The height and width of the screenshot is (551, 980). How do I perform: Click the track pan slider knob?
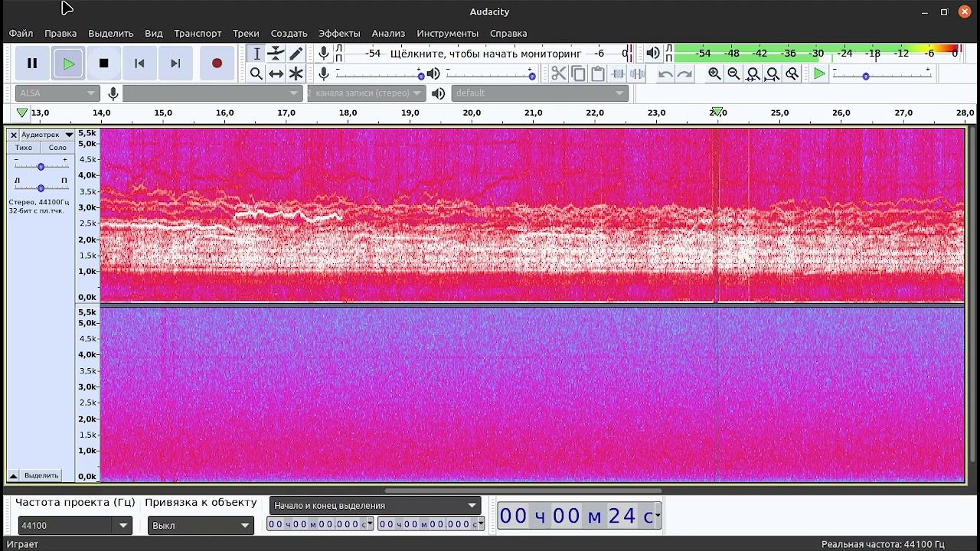coord(41,187)
